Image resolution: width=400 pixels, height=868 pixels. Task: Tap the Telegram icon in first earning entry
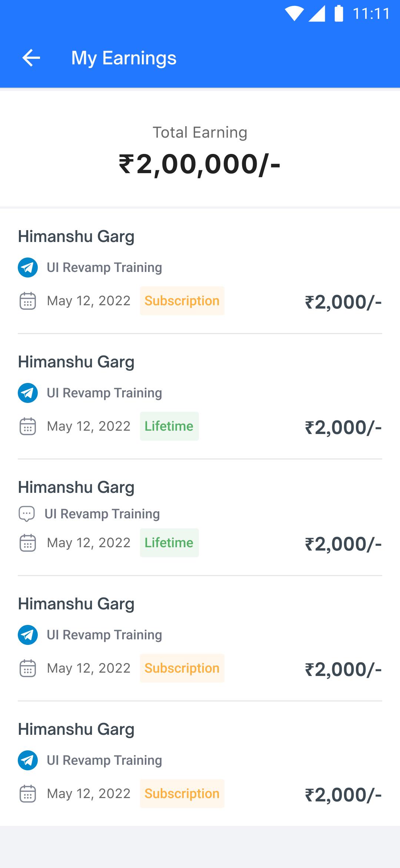point(28,268)
